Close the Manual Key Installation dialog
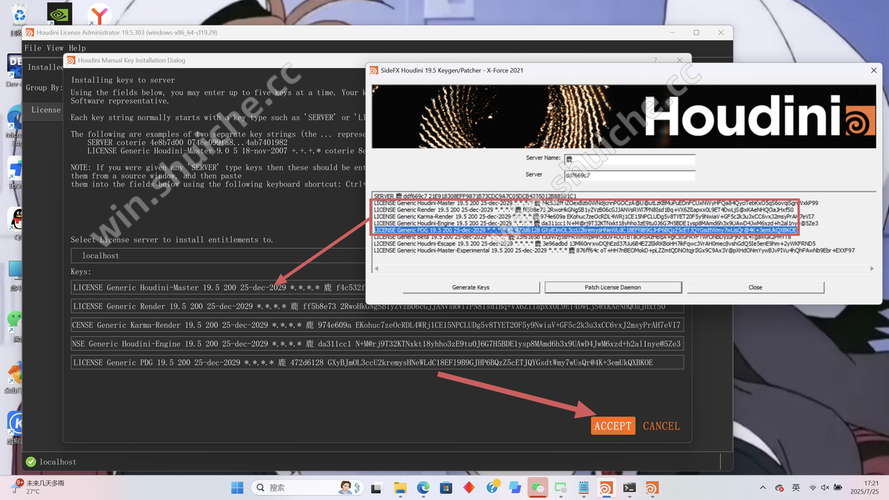 click(679, 60)
